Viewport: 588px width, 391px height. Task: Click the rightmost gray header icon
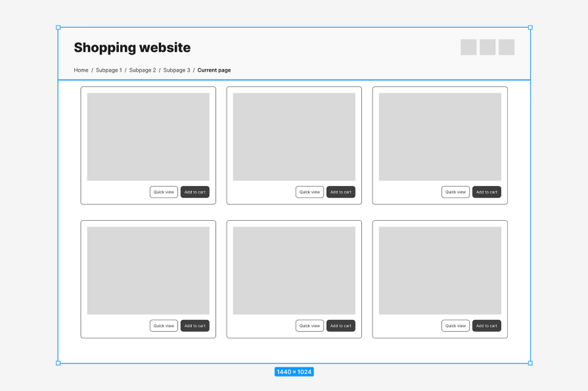(506, 47)
